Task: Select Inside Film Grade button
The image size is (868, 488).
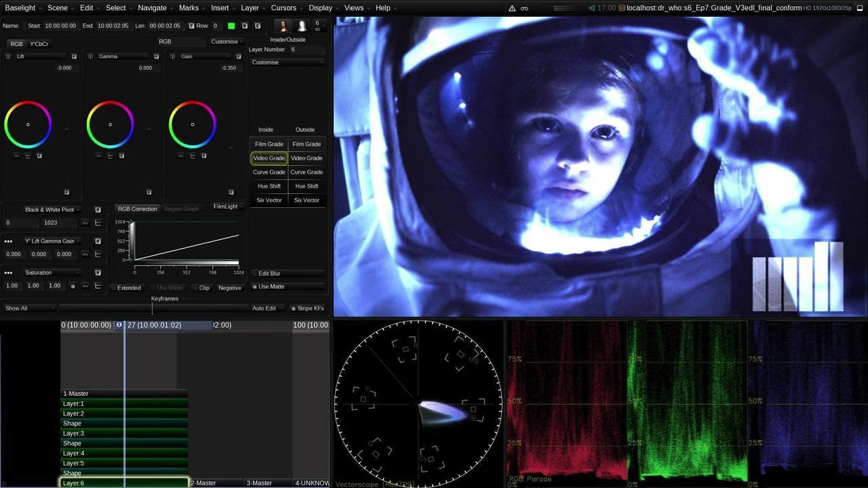Action: click(x=269, y=144)
